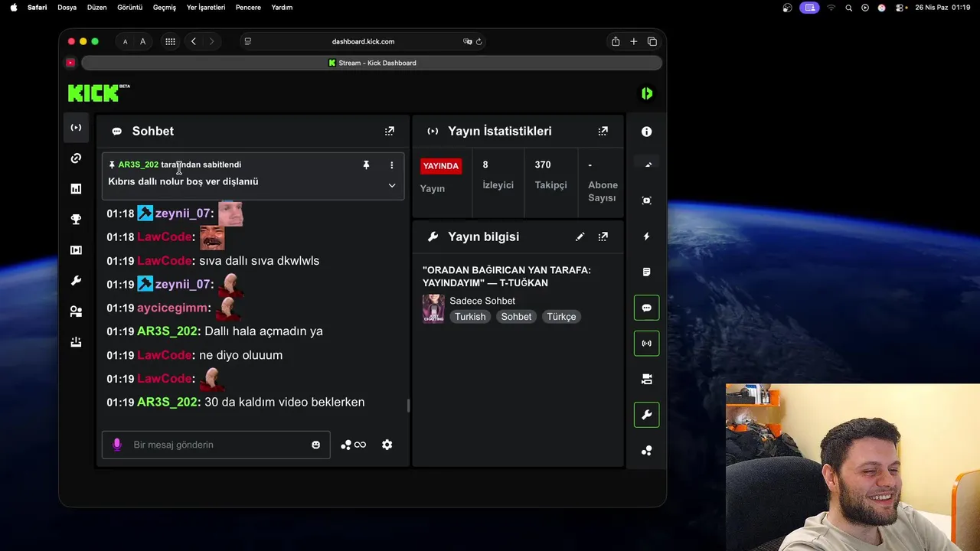This screenshot has width=980, height=551.
Task: Click the three-dots cluster icon in right sidebar
Action: (646, 451)
